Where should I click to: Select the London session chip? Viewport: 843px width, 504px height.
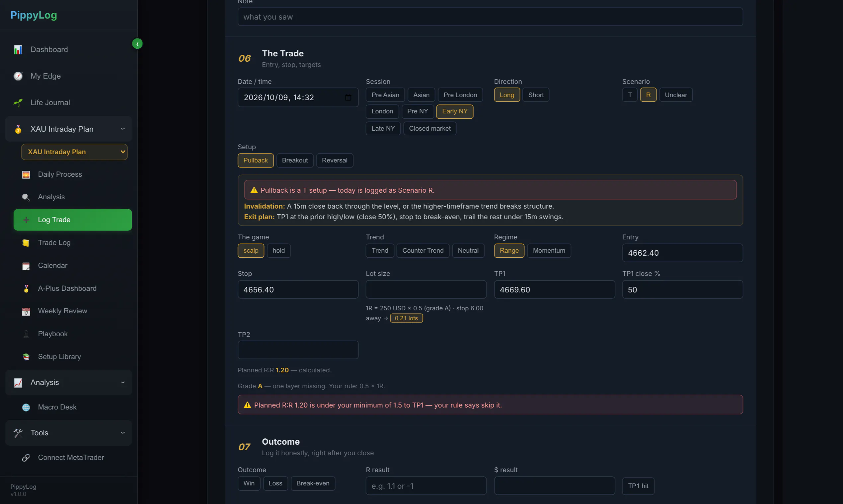click(x=382, y=111)
